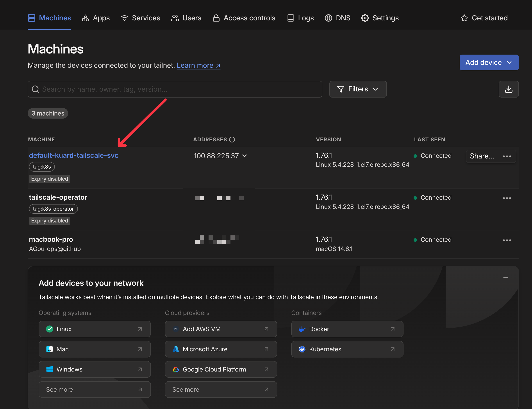Open Microsoft Azure guide
Image resolution: width=532 pixels, height=409 pixels.
[x=221, y=349]
